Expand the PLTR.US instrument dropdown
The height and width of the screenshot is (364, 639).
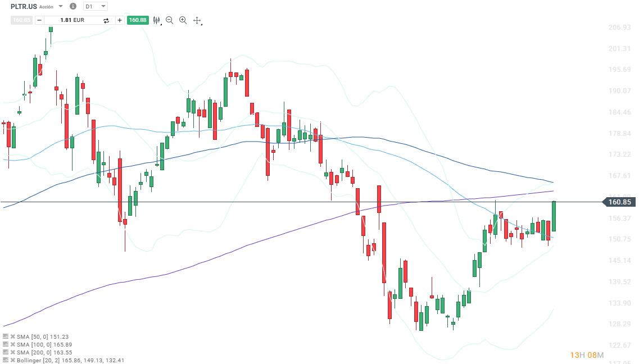60,7
